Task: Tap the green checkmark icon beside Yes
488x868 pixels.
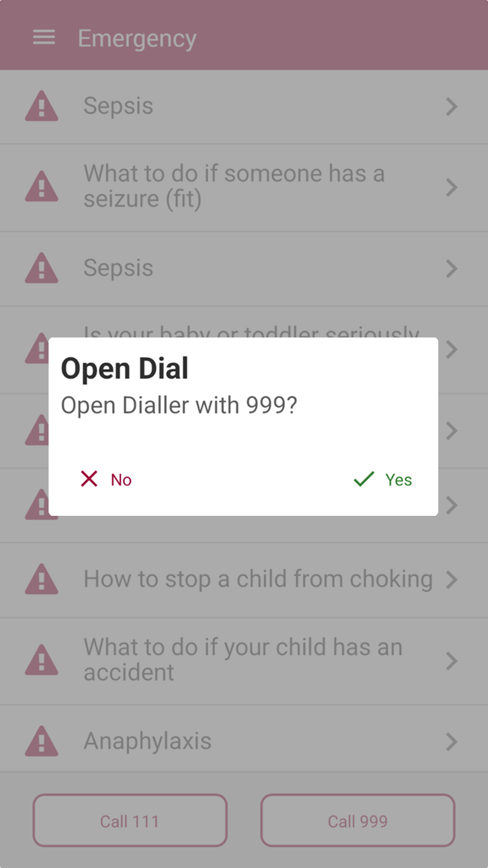Action: click(x=364, y=479)
